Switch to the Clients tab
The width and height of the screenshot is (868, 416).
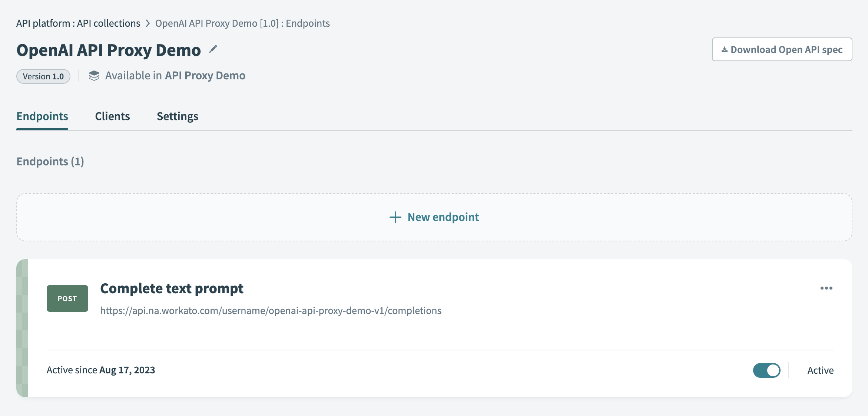[x=112, y=116]
